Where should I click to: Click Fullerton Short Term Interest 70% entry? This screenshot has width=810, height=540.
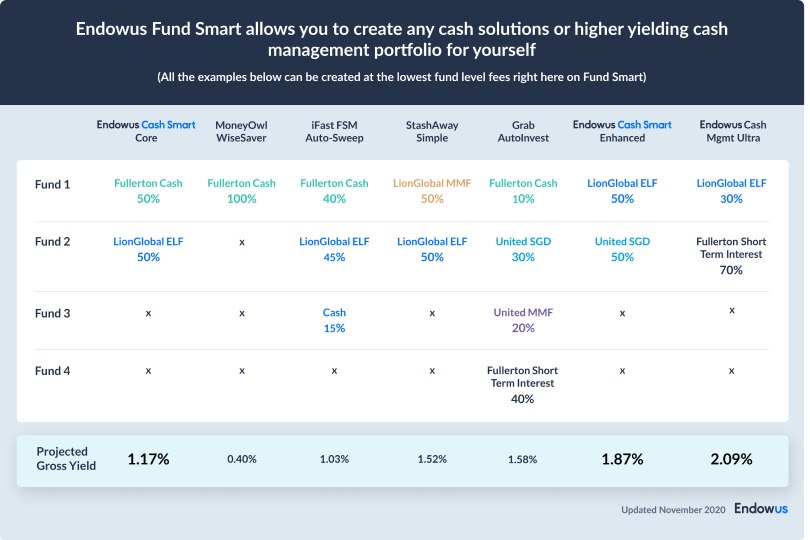point(732,256)
